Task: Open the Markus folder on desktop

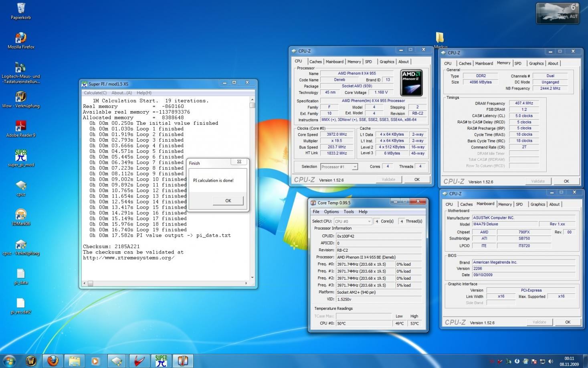Action: [440, 38]
